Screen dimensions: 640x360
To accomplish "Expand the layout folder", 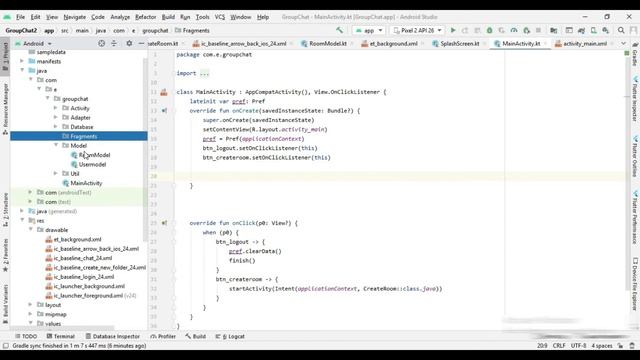I will [x=30, y=305].
